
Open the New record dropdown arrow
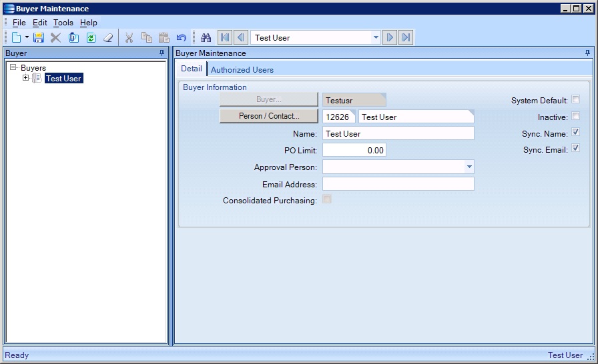tap(27, 37)
